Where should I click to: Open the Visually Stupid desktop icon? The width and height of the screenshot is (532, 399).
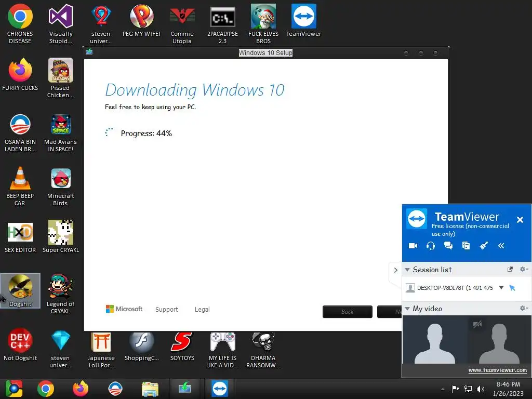point(61,24)
